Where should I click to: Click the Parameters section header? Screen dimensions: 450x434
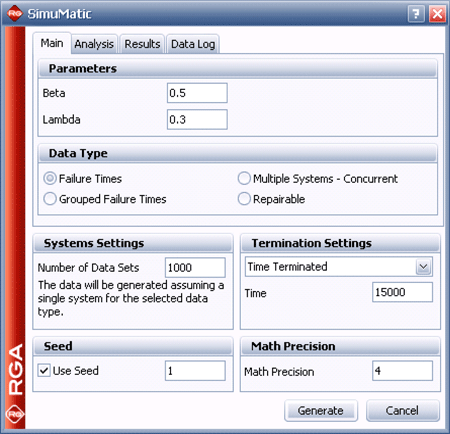[x=238, y=68]
